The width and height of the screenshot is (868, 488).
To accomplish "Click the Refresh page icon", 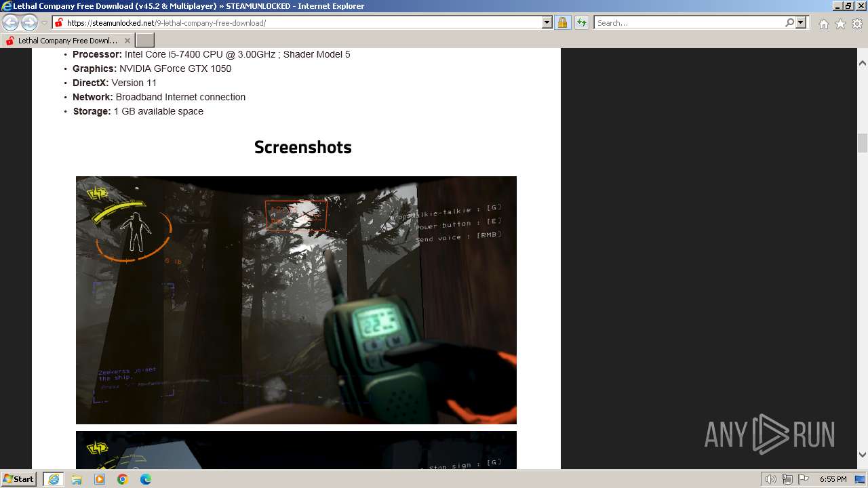I will pos(582,22).
